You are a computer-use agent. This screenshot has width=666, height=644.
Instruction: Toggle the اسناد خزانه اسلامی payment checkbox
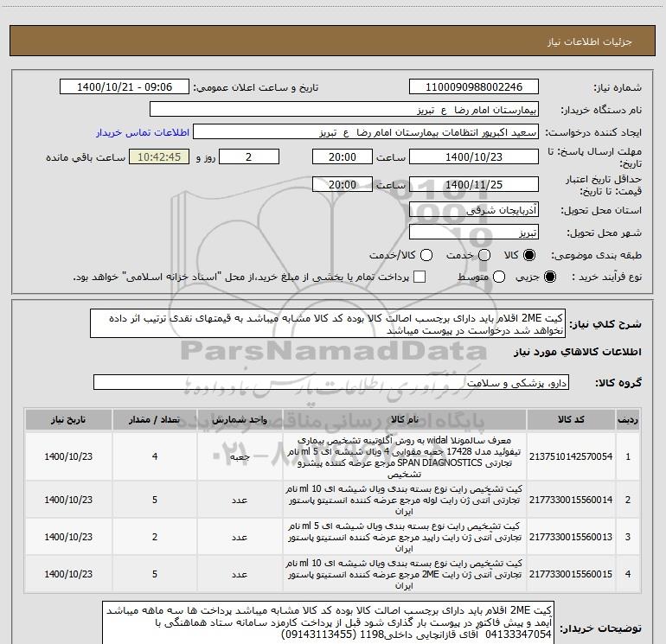click(419, 277)
